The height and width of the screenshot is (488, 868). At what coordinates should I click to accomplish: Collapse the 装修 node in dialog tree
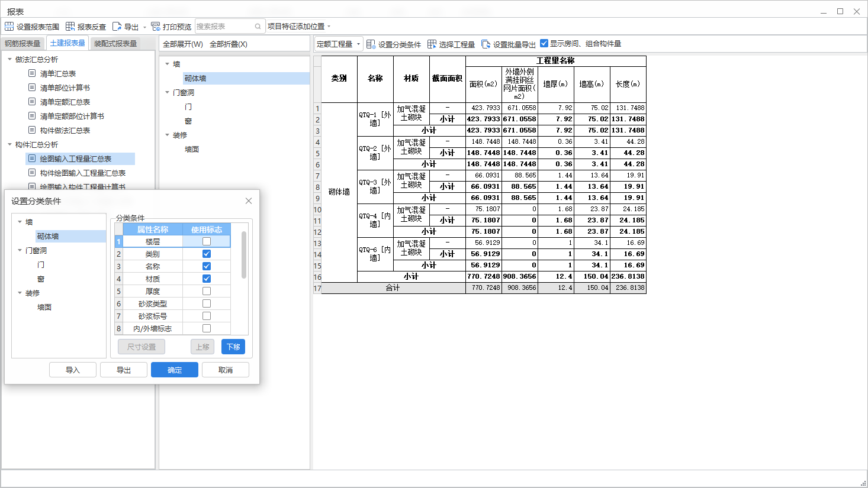(20, 293)
